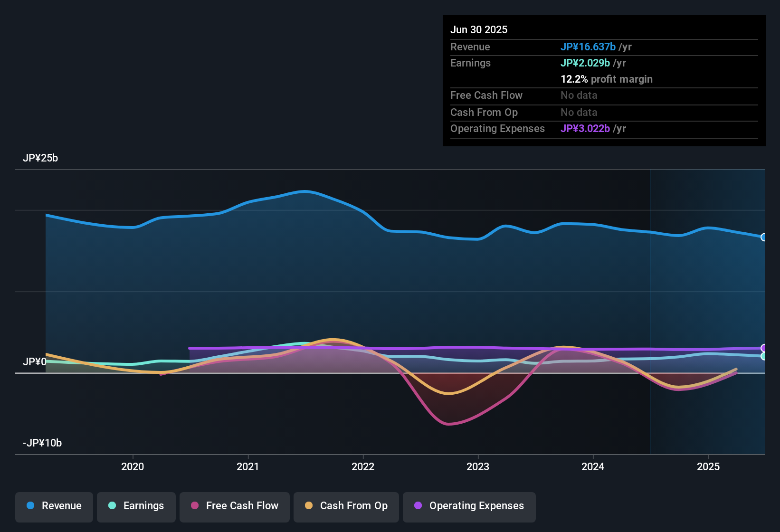Screen dimensions: 780x532
Task: Click the Operating Expenses endpoint marker
Action: click(764, 348)
